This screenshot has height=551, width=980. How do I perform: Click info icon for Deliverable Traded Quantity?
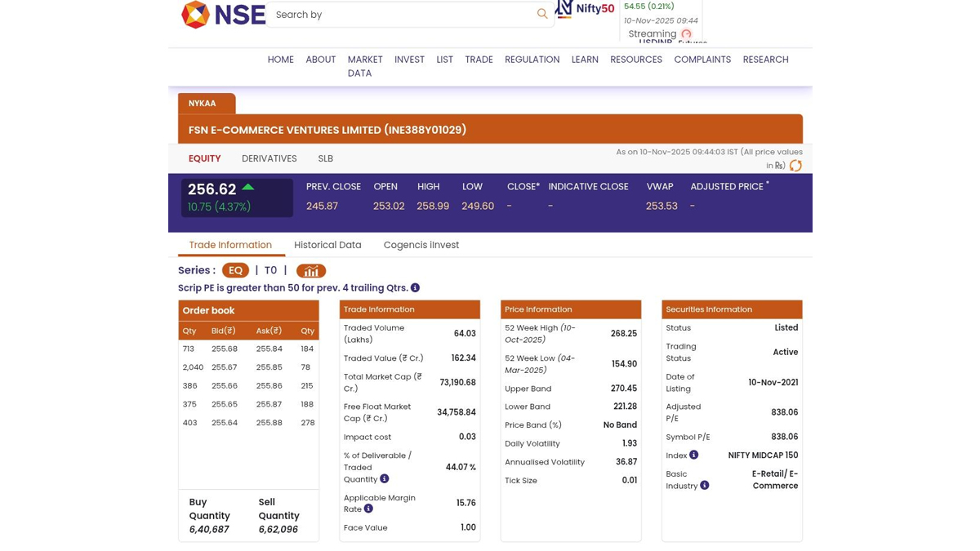pos(384,479)
